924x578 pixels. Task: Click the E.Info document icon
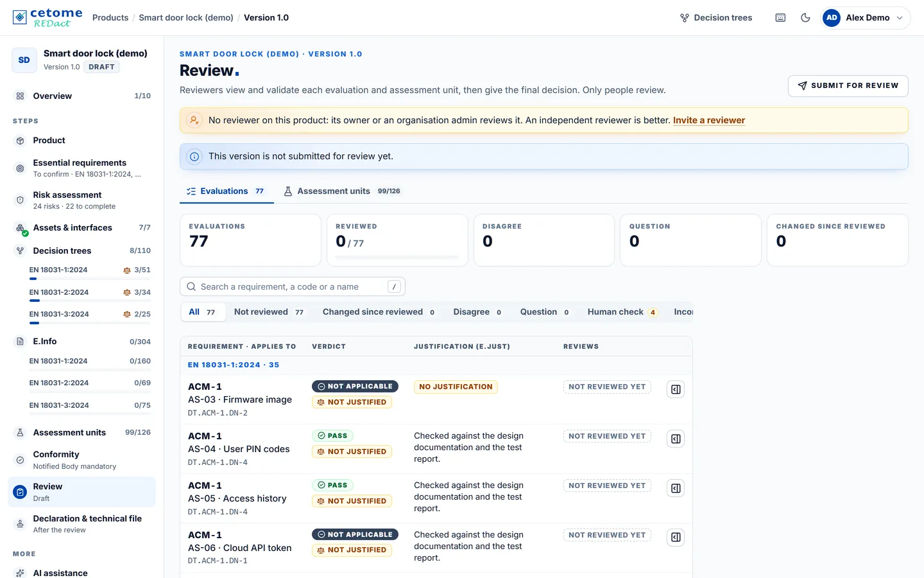(20, 342)
